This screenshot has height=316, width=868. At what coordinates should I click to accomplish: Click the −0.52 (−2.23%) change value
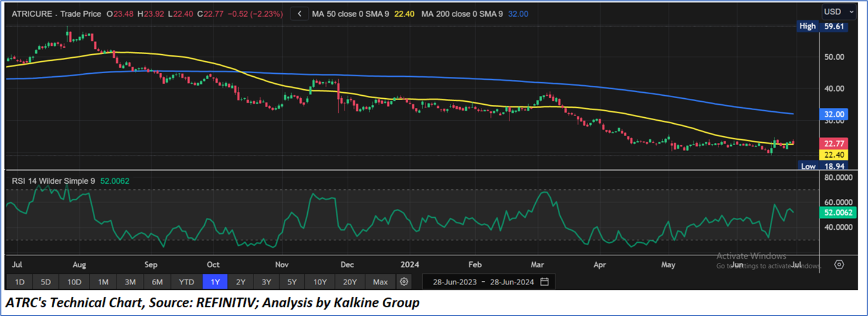256,14
